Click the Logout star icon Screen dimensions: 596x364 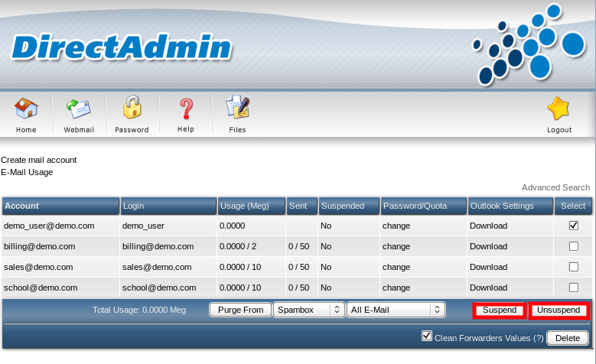coord(559,109)
